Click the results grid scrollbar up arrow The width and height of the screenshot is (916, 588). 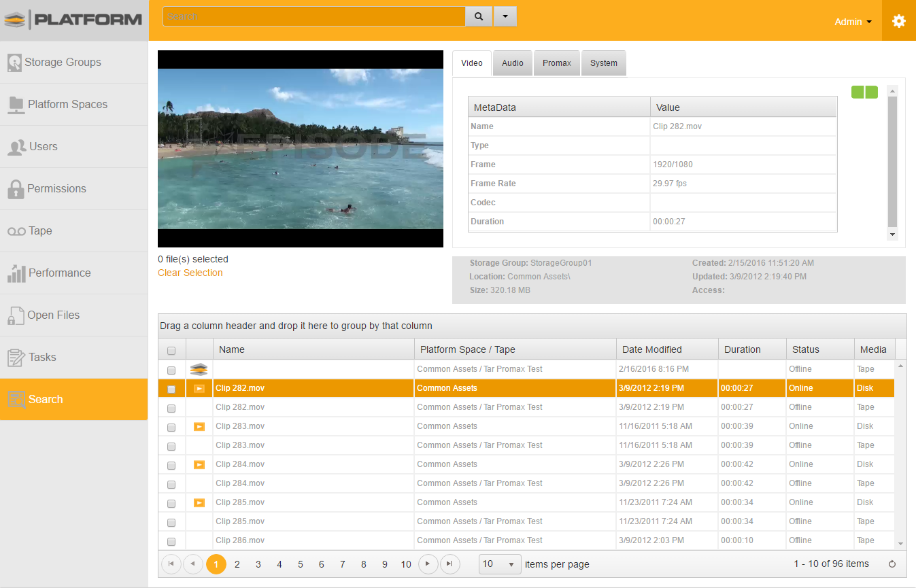coord(901,366)
